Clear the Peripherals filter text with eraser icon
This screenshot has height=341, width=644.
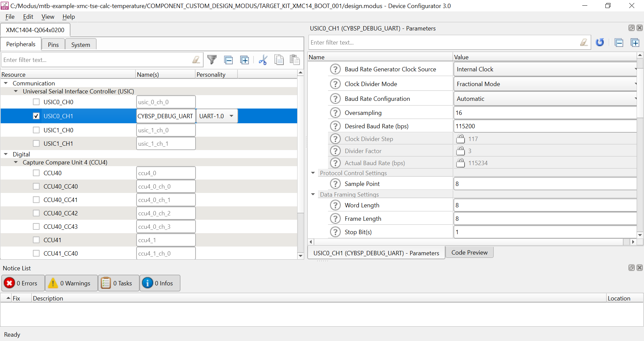196,60
